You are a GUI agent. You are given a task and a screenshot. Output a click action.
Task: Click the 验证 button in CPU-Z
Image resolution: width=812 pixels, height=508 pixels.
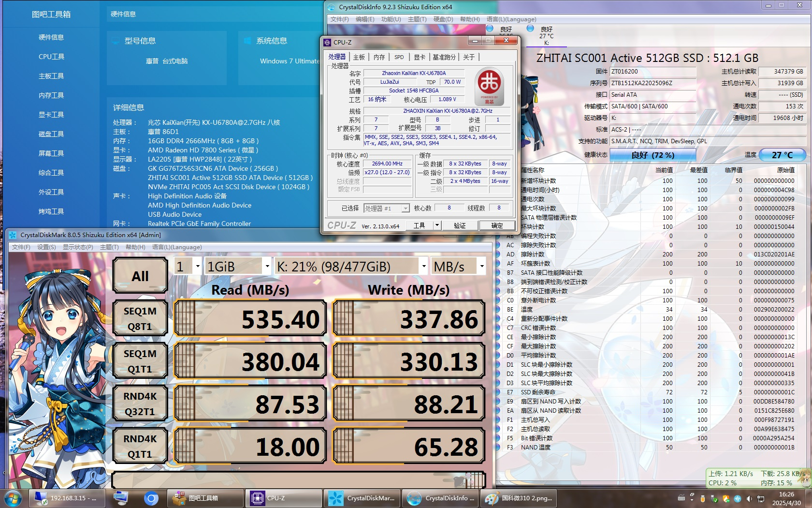tap(460, 225)
